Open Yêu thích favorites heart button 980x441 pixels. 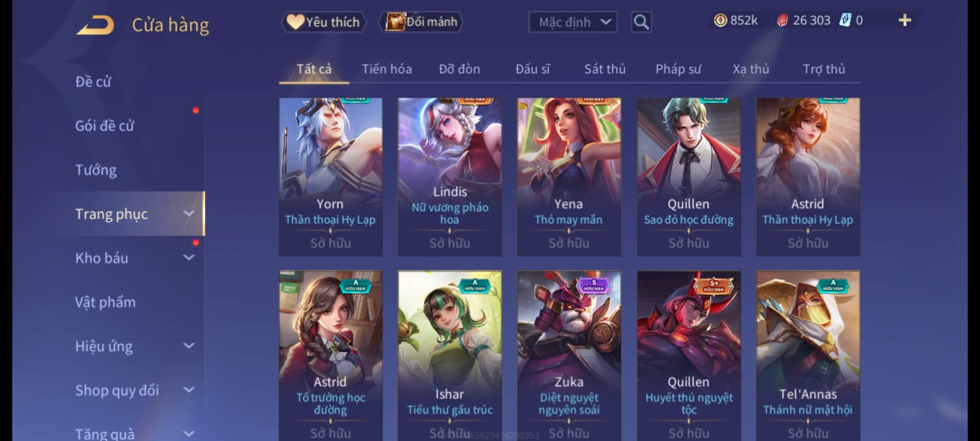pos(323,22)
